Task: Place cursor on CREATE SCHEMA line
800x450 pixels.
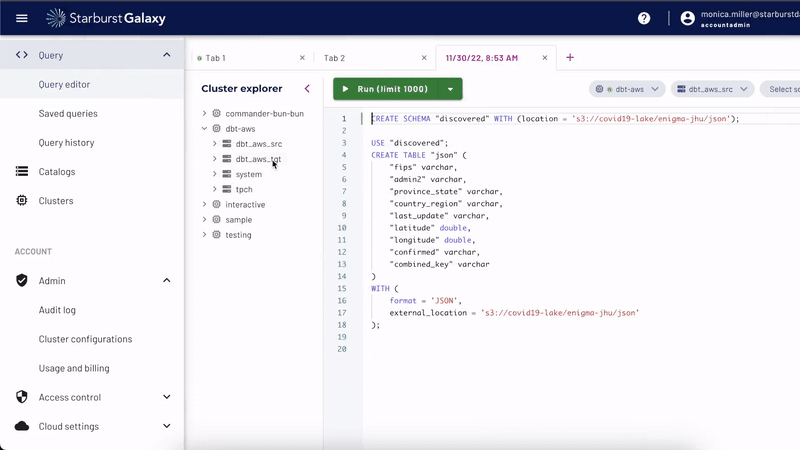Action: click(555, 118)
